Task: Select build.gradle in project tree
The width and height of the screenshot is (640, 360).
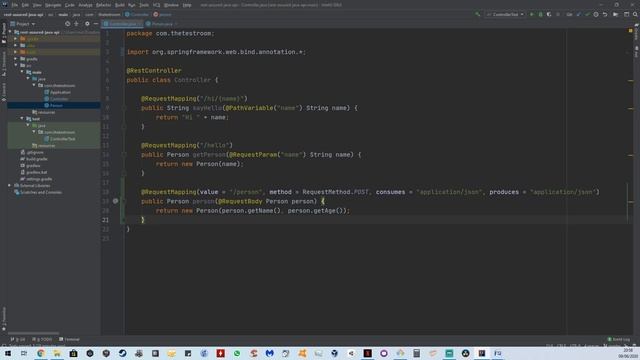Action: point(36,159)
